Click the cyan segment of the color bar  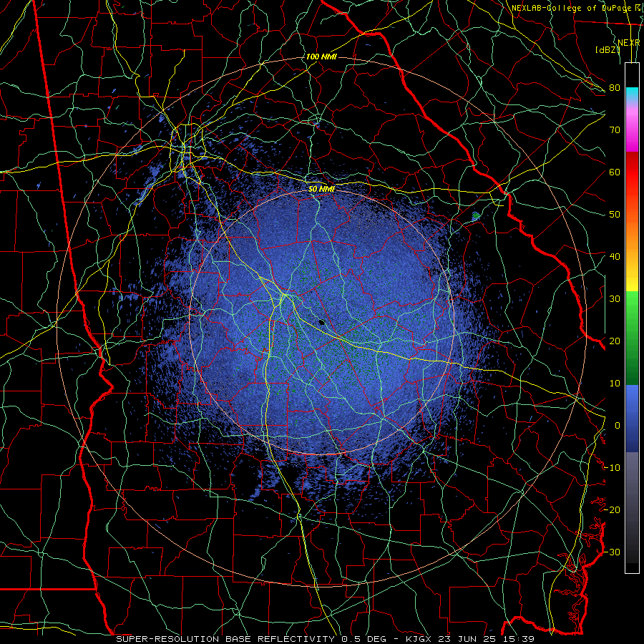point(632,95)
